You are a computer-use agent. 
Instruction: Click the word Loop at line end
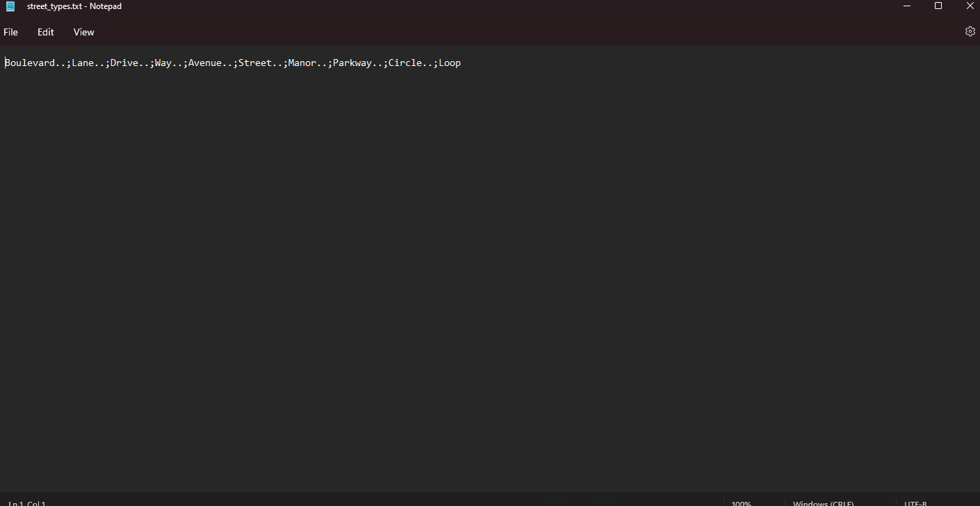coord(449,63)
